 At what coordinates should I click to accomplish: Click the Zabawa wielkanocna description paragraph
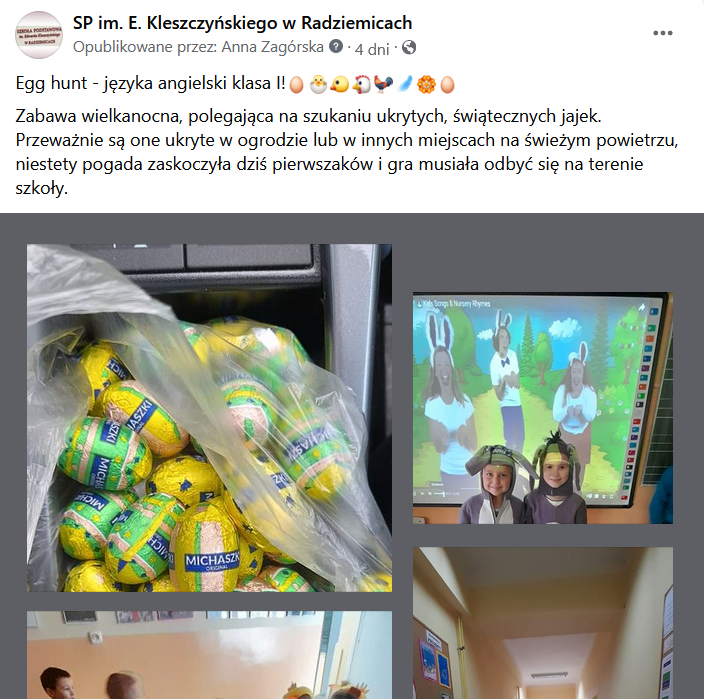point(347,152)
